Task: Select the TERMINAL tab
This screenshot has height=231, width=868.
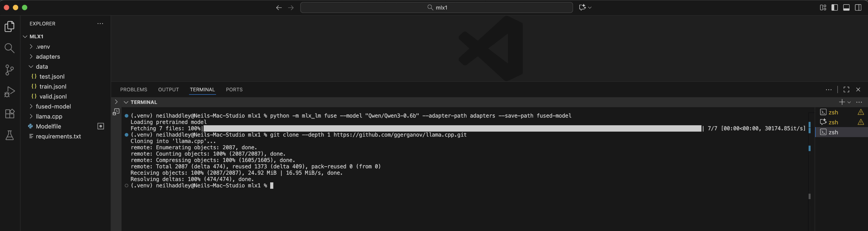Action: [202, 89]
